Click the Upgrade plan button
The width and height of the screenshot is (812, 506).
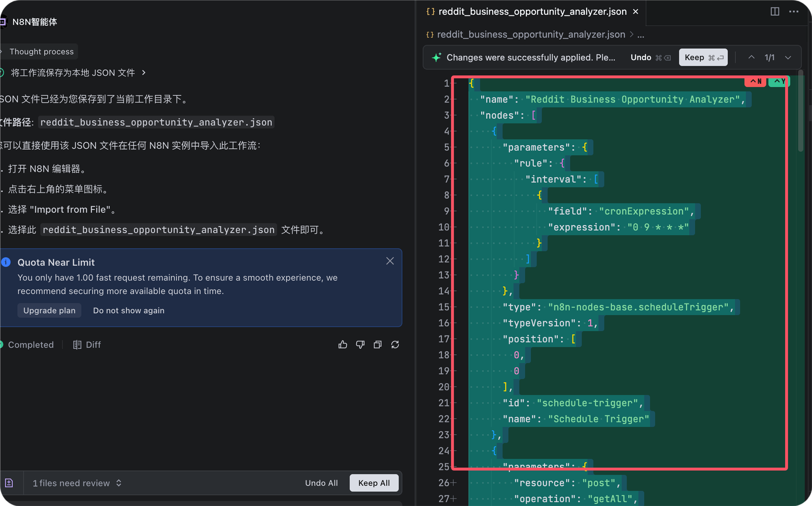coord(49,311)
